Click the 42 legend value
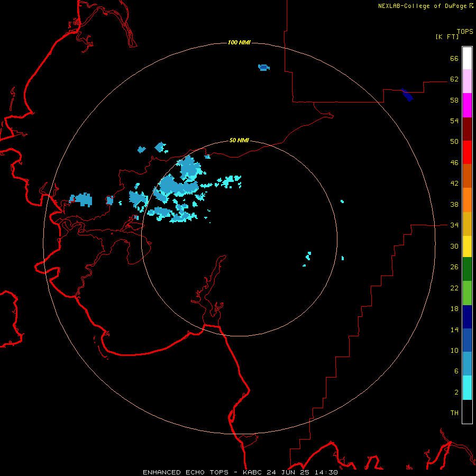 click(x=454, y=184)
